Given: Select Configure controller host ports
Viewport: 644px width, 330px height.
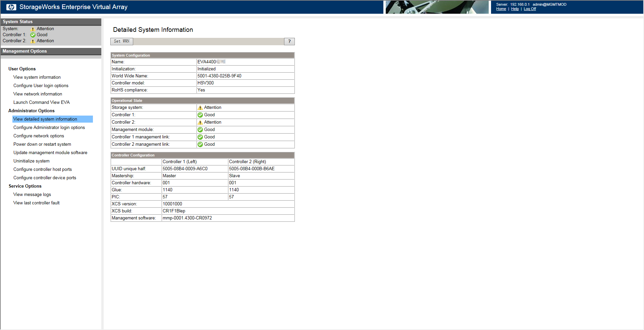Looking at the screenshot, I should point(43,170).
